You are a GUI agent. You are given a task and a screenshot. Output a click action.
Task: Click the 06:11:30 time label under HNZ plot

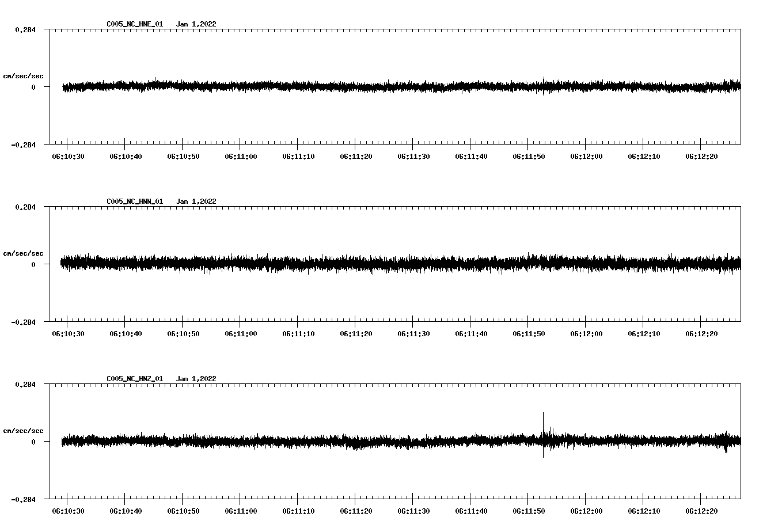[x=413, y=511]
